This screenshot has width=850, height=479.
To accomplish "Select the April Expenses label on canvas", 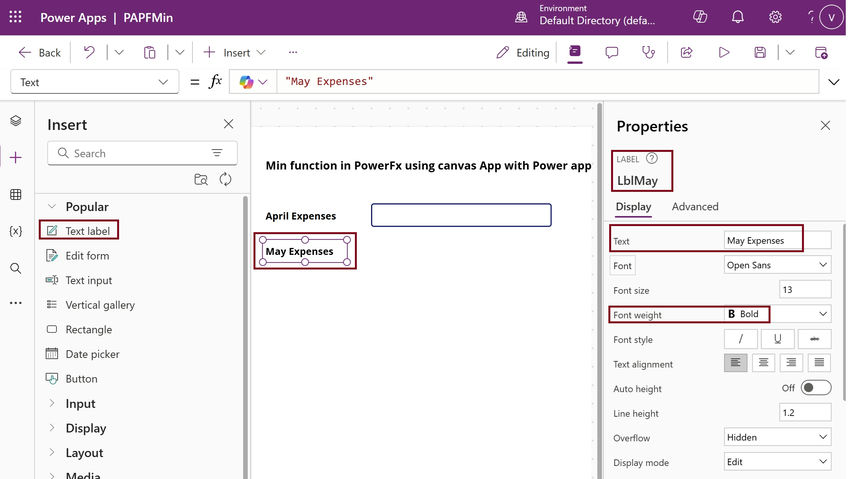I will (x=301, y=216).
